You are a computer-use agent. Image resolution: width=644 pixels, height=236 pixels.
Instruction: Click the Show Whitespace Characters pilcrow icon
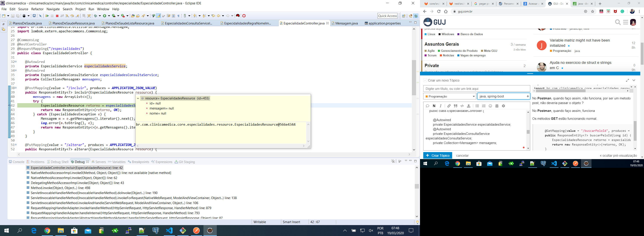(x=178, y=16)
